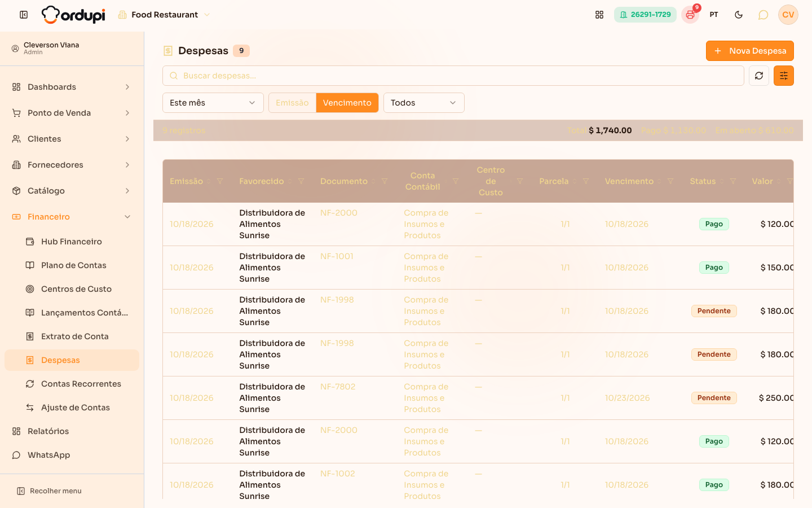
Task: Open the Todos status dropdown
Action: click(x=424, y=103)
